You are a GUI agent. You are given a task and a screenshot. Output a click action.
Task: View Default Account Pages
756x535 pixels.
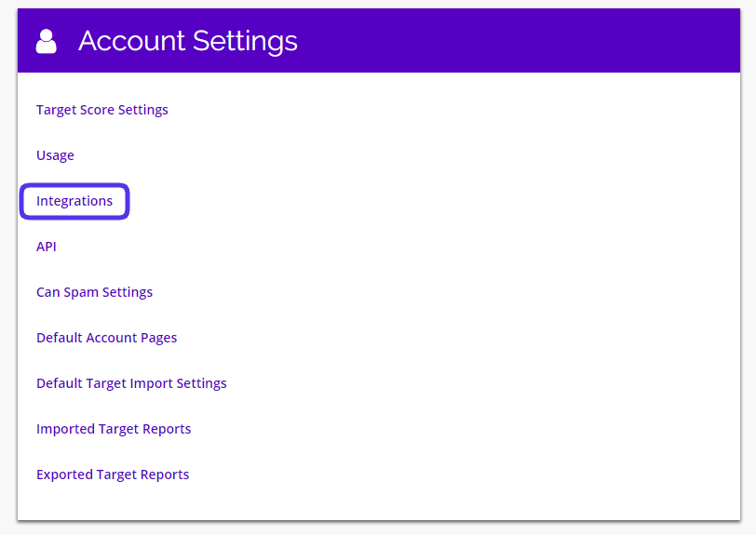tap(106, 338)
